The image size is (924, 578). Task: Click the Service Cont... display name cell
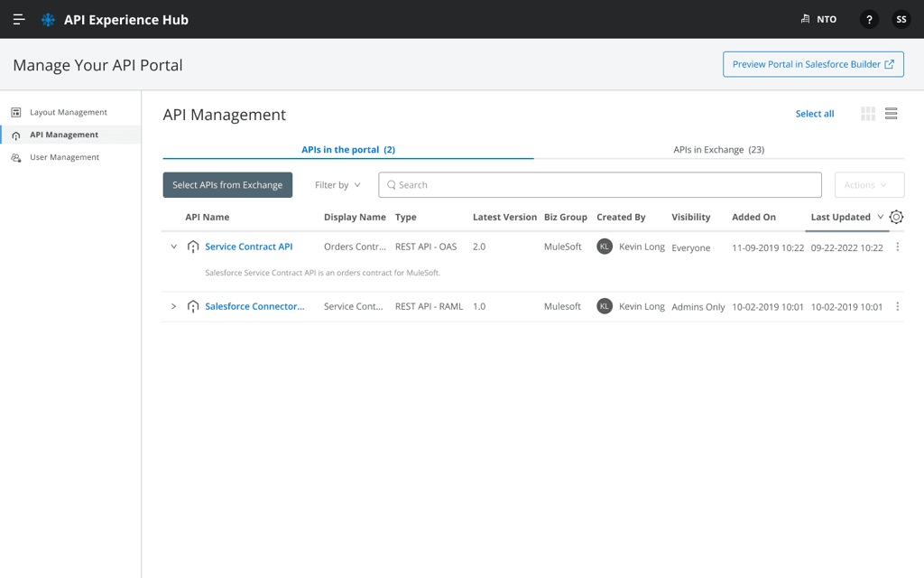pyautogui.click(x=354, y=307)
